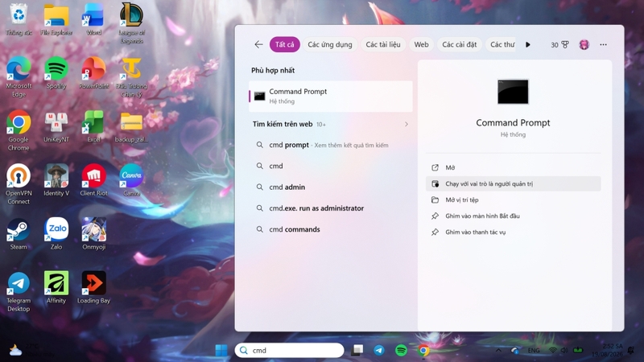Click the Client Riot desktop shortcut

(93, 180)
